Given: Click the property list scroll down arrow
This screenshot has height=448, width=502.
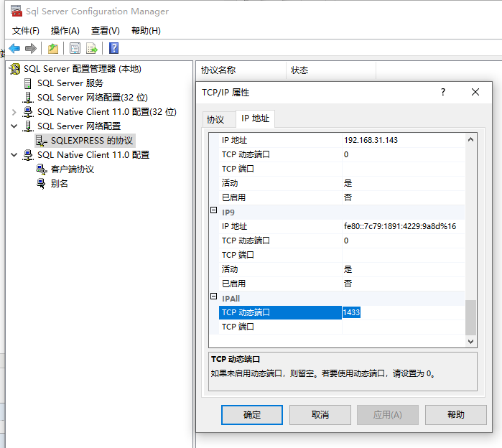Looking at the screenshot, I should (x=470, y=342).
